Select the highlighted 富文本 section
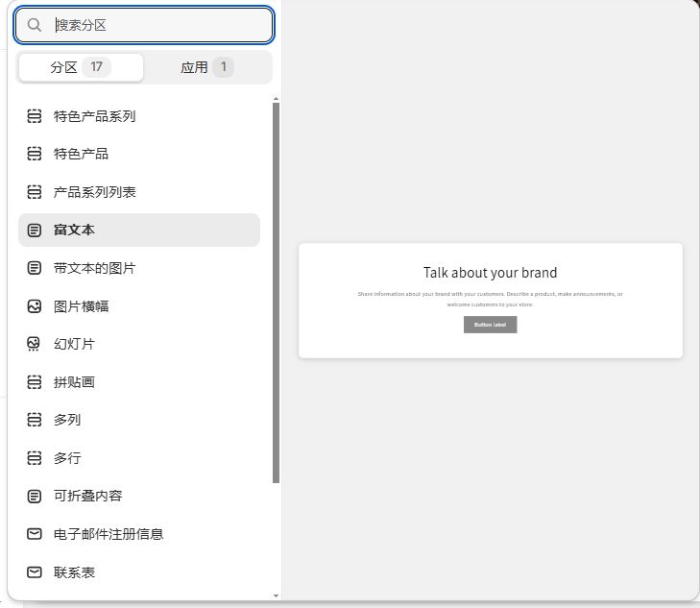700x608 pixels. 139,230
